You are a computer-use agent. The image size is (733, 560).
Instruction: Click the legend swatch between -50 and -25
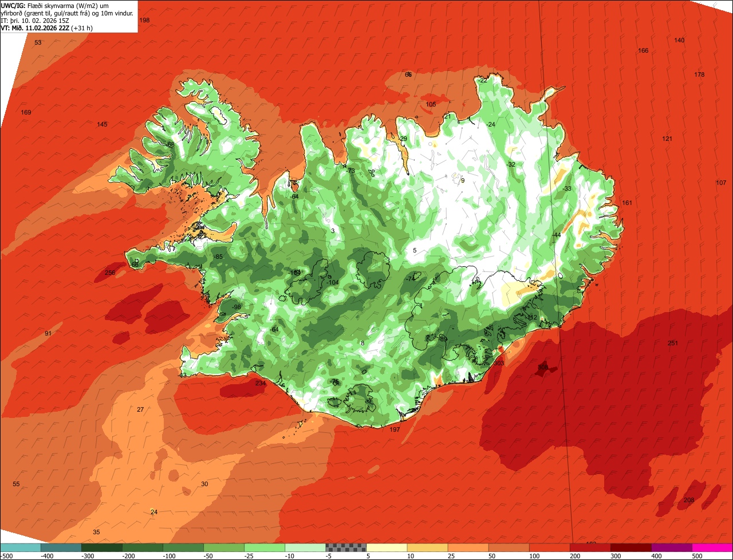pyautogui.click(x=224, y=547)
